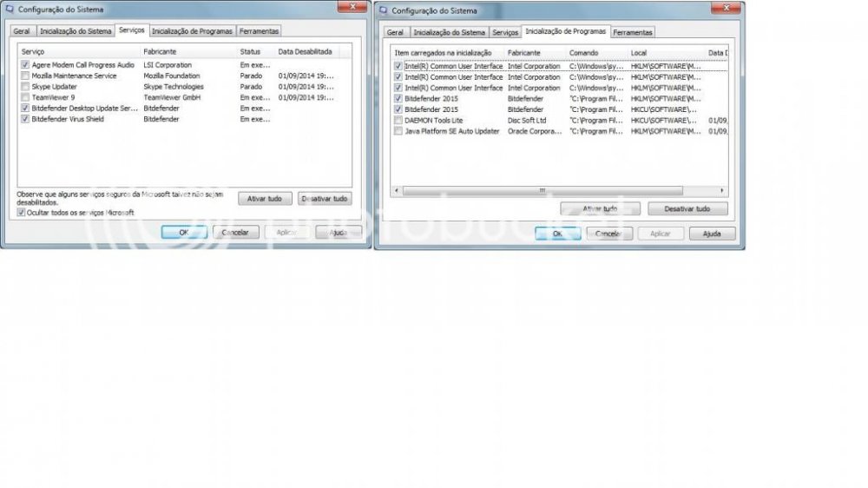Screen dimensions: 868x488
Task: Uncheck the Agere Modem Call Progress Audio service
Action: tap(24, 65)
